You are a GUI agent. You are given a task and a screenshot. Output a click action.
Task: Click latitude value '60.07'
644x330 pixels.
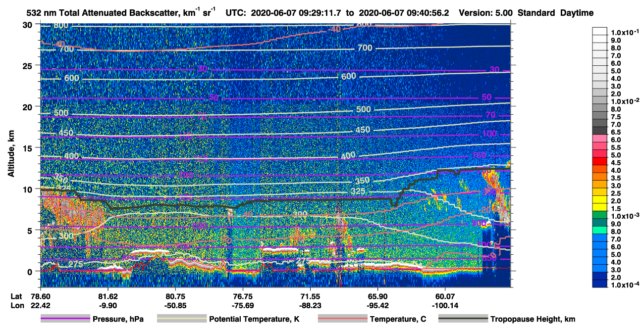pos(445,296)
